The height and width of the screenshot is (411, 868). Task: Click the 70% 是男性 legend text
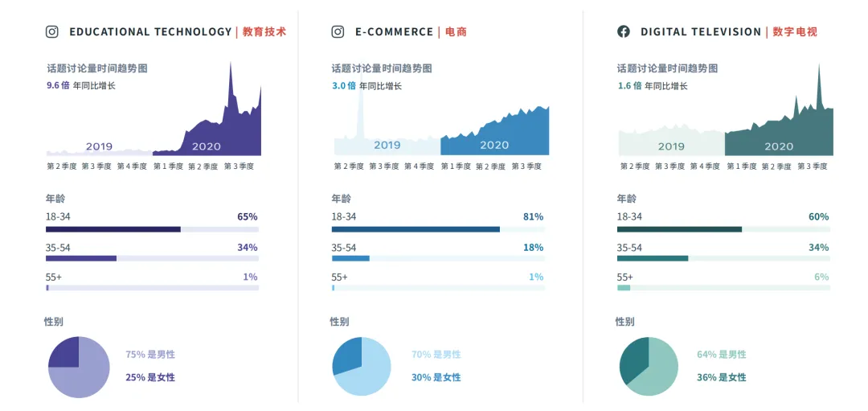(436, 355)
